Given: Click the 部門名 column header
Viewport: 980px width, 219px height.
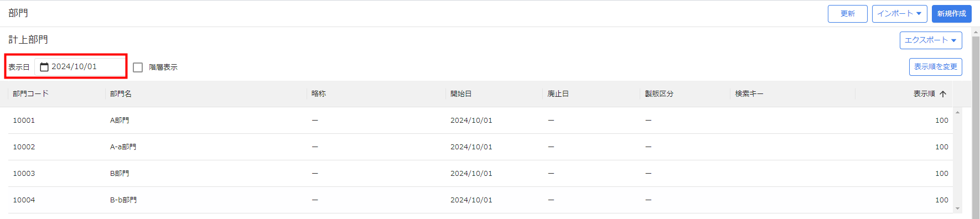Looking at the screenshot, I should (x=121, y=94).
